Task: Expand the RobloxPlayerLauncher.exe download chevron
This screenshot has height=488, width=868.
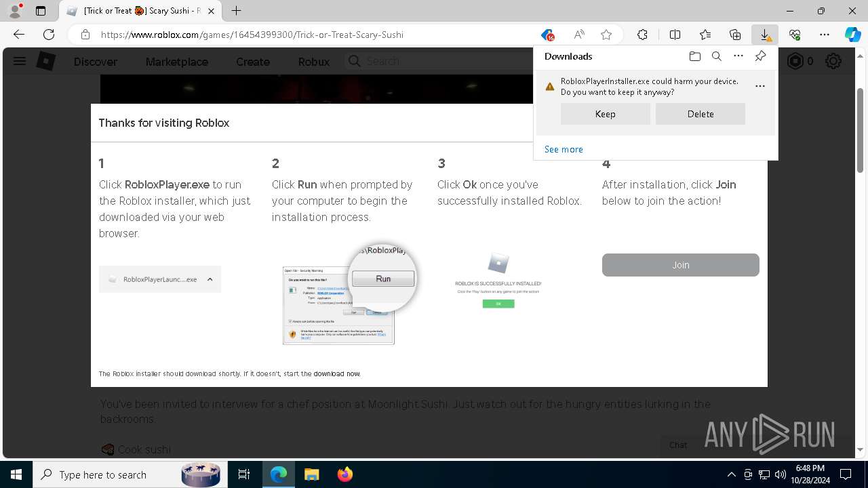Action: point(210,279)
